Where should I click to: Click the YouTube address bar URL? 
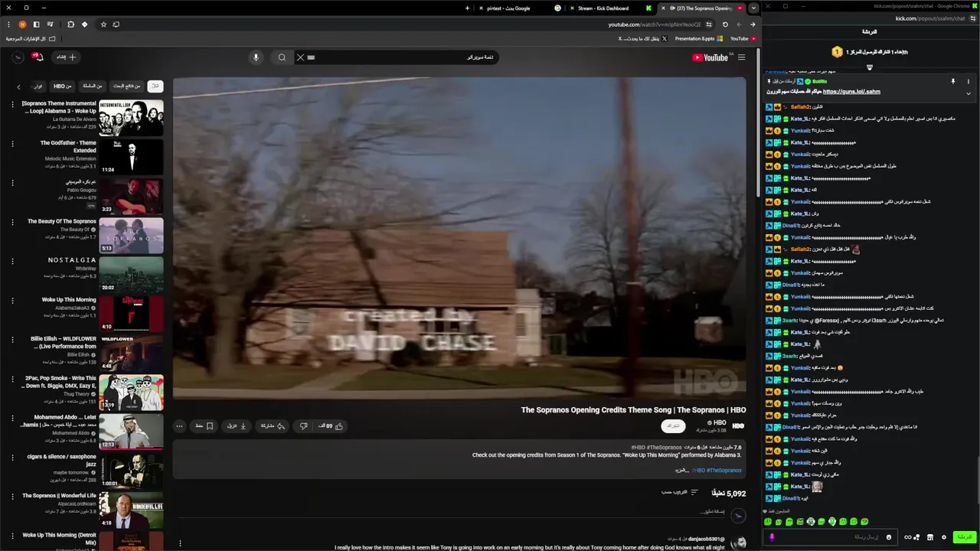[655, 24]
